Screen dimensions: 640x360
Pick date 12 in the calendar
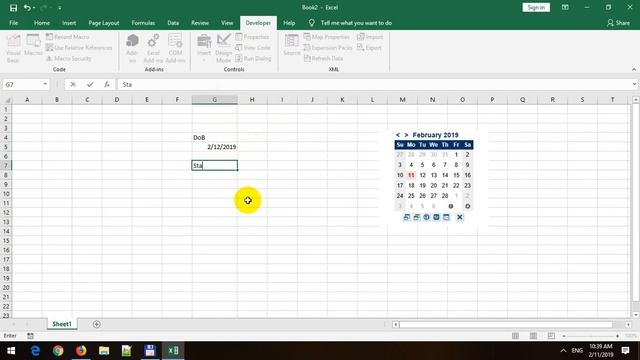coord(422,175)
